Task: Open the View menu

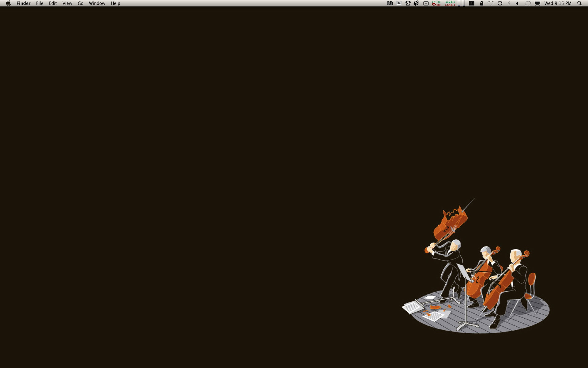Action: (67, 3)
